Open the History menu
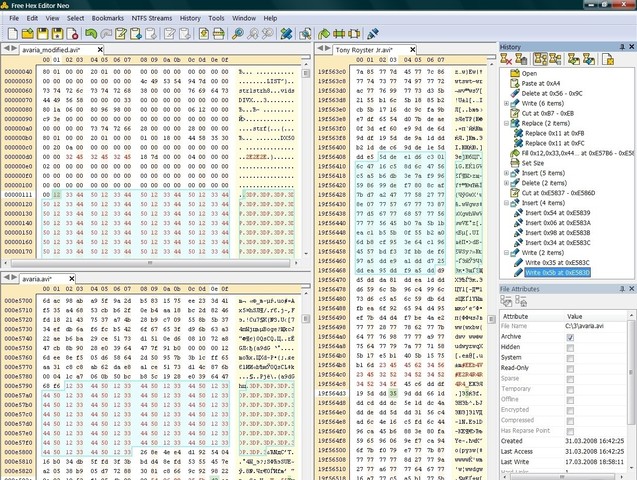637x480 pixels. 190,18
